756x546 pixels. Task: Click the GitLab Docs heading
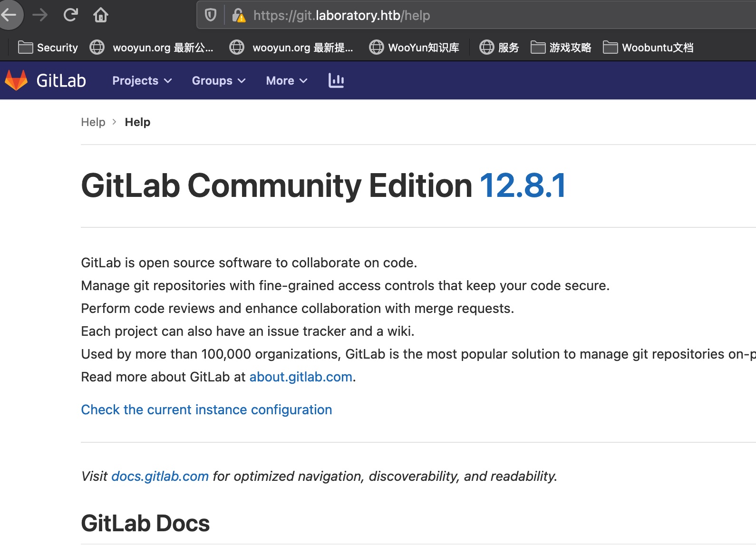coord(145,523)
